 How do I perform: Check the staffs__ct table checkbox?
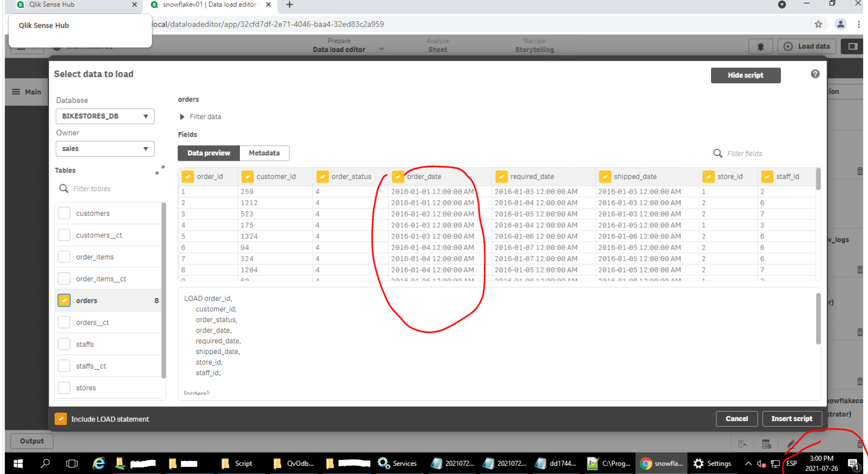(x=64, y=366)
